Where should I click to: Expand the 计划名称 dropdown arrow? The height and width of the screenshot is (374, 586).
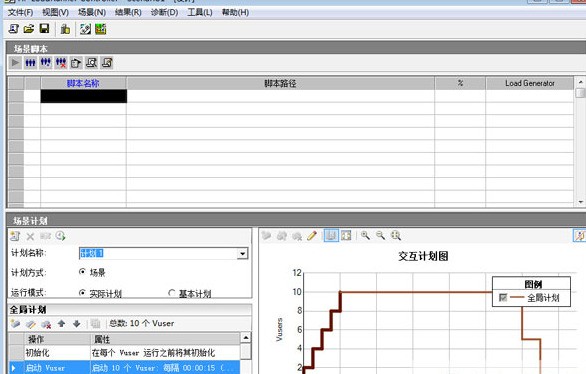(243, 254)
